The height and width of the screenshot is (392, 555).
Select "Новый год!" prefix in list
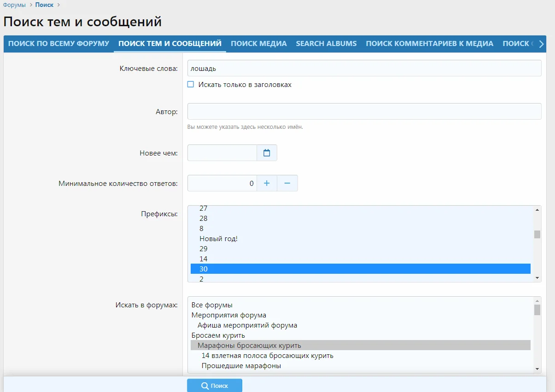click(x=218, y=239)
